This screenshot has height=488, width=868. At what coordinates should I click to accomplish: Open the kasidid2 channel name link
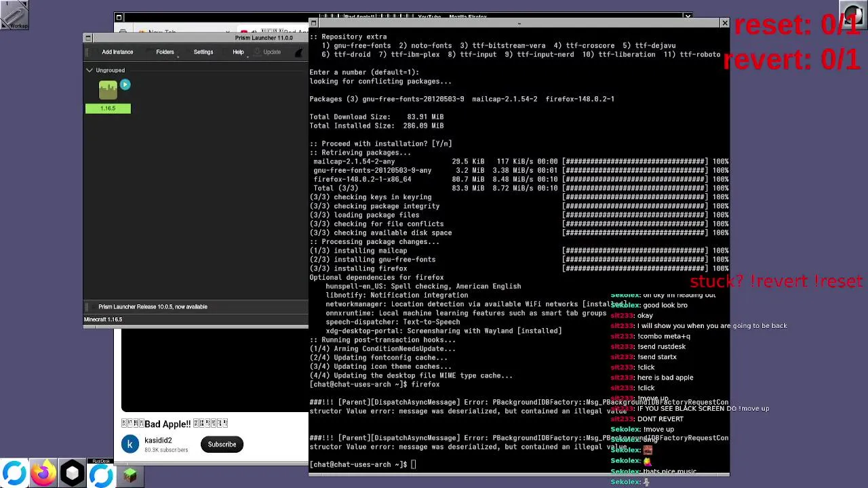pos(157,440)
